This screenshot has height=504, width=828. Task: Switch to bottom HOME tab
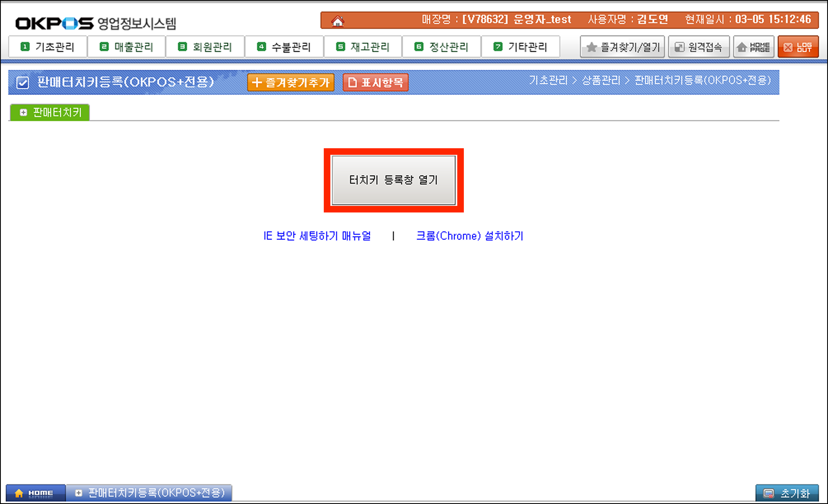tap(35, 493)
